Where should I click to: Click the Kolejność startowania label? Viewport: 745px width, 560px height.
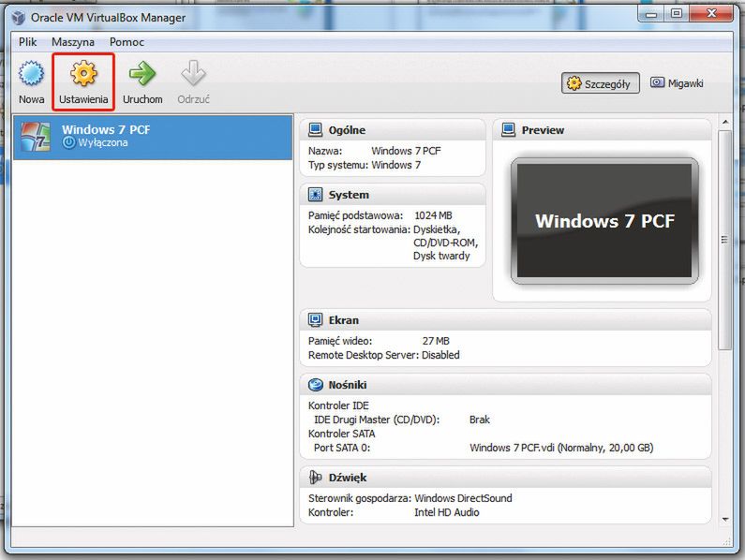tap(359, 229)
